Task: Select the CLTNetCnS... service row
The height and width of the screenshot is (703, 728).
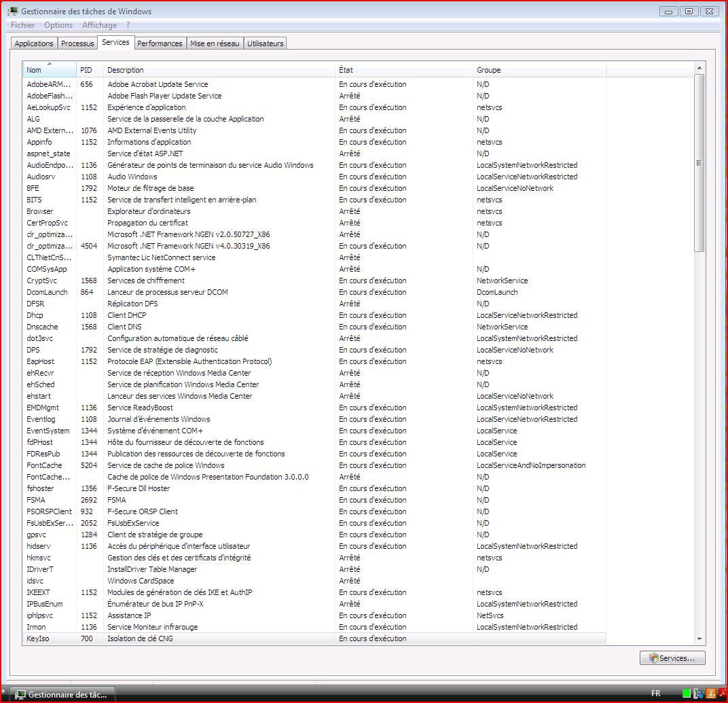Action: point(314,257)
